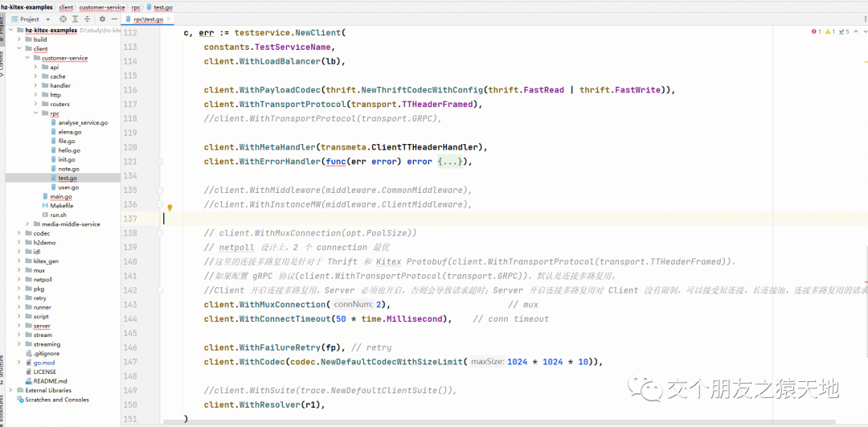
Task: Click the README.md file icon
Action: click(29, 381)
